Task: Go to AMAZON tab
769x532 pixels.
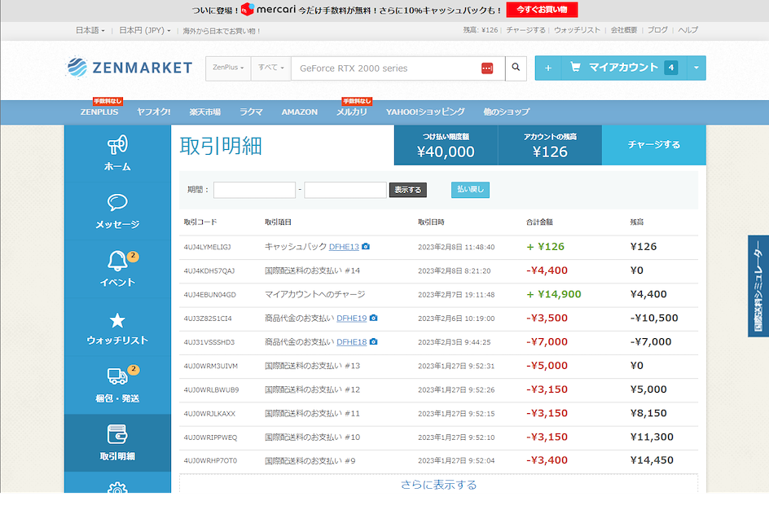Action: point(299,112)
